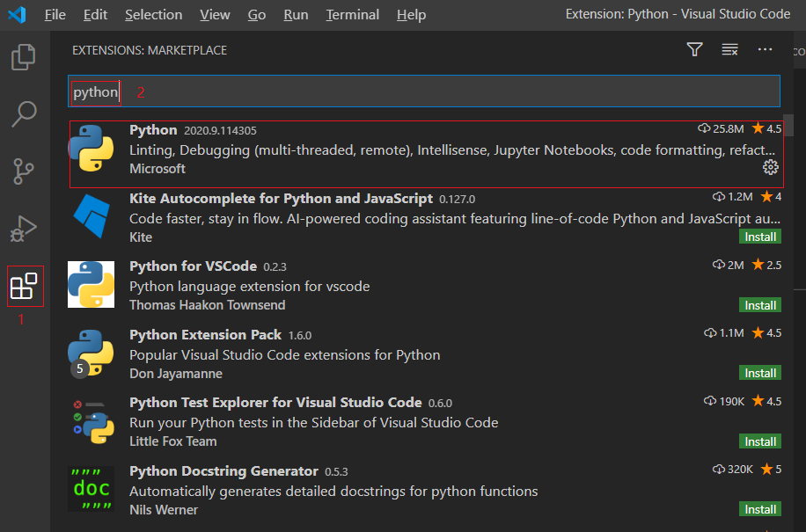The height and width of the screenshot is (532, 806).
Task: Open the Terminal menu
Action: [352, 14]
